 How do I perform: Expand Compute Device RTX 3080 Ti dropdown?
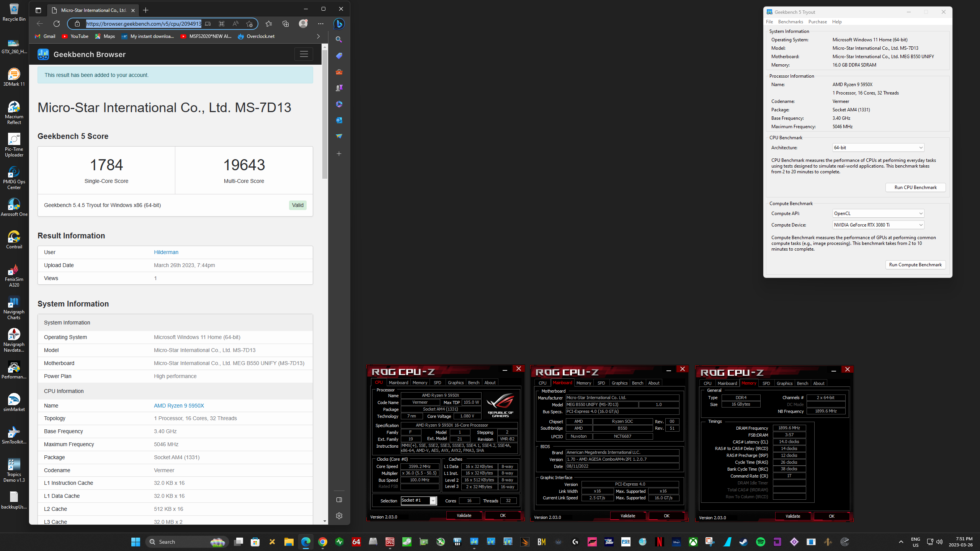(879, 225)
